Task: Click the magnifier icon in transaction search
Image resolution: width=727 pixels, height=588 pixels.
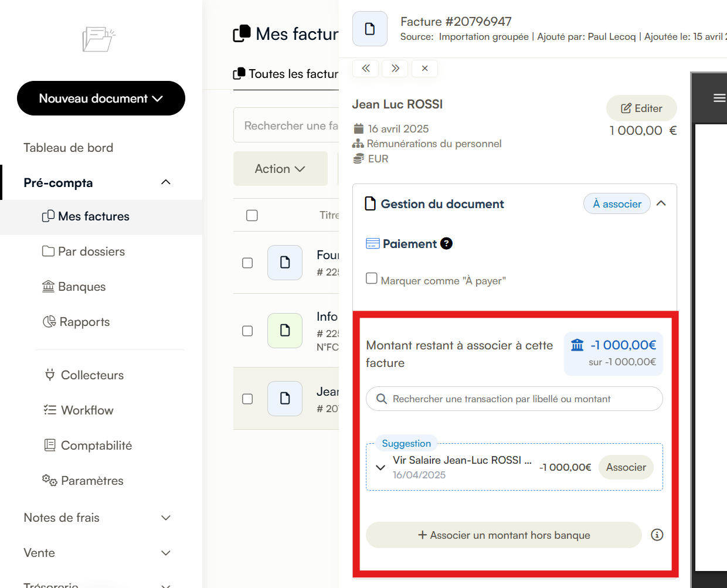Action: pos(382,399)
